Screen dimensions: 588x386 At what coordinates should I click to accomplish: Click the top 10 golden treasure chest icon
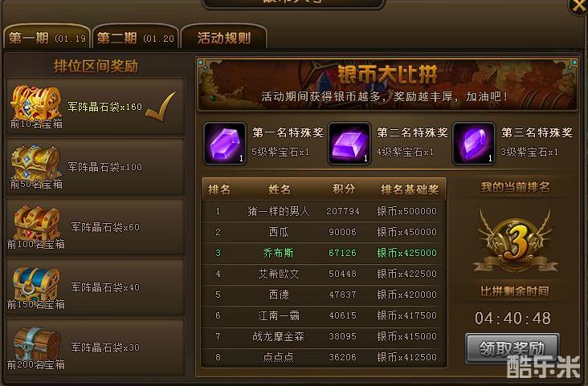coord(36,104)
